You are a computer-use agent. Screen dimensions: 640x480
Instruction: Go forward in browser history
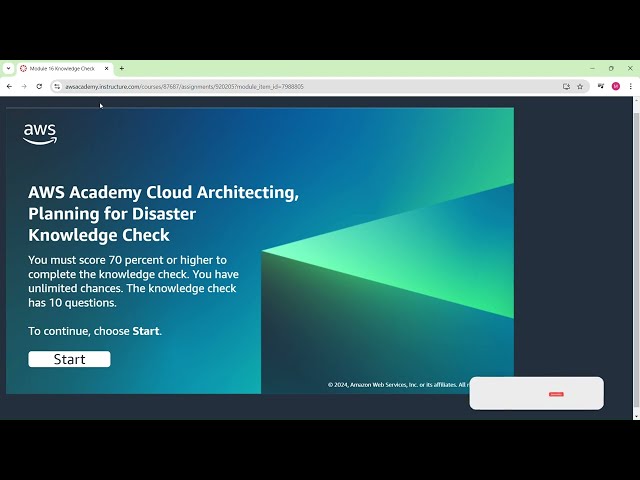click(24, 87)
